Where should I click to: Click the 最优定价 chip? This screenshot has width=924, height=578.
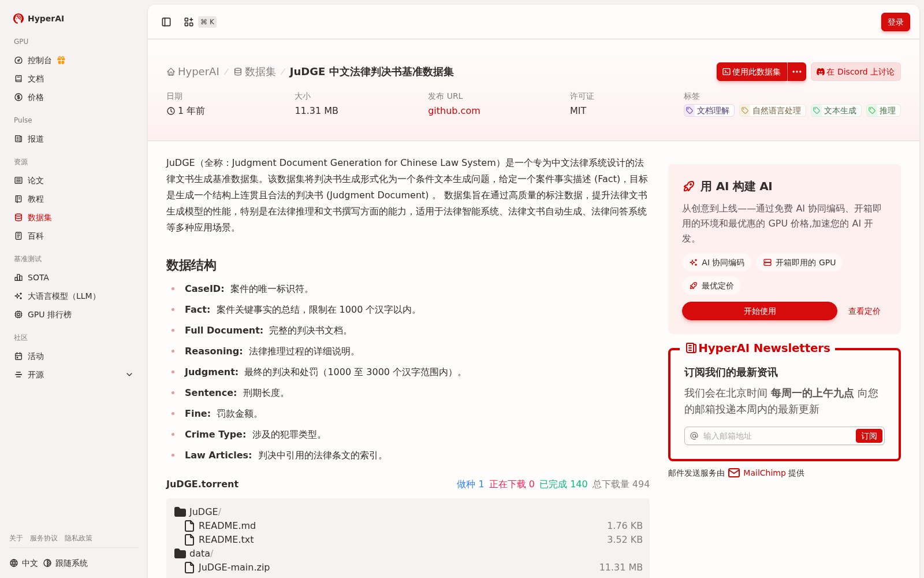point(711,286)
